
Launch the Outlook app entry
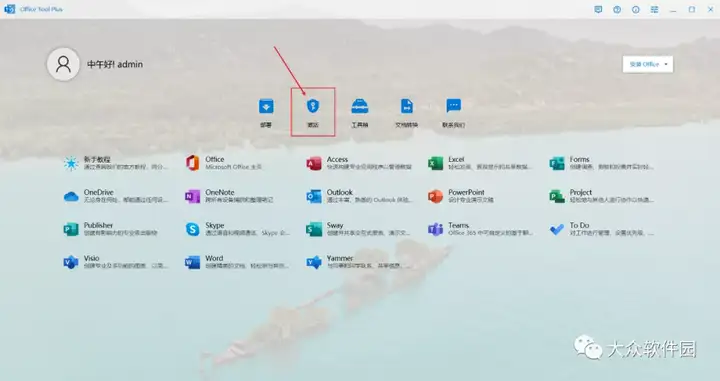coord(359,196)
